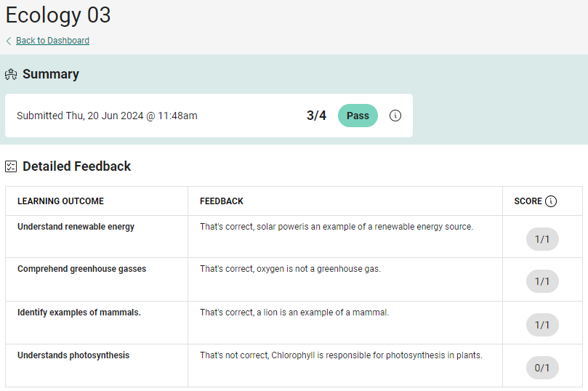Click the LEARNING OUTCOME column header
The image size is (588, 391).
[60, 201]
